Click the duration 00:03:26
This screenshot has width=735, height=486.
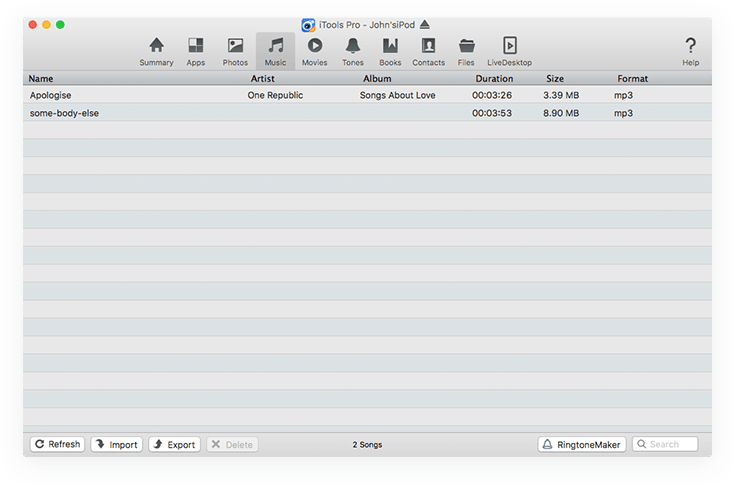point(492,95)
